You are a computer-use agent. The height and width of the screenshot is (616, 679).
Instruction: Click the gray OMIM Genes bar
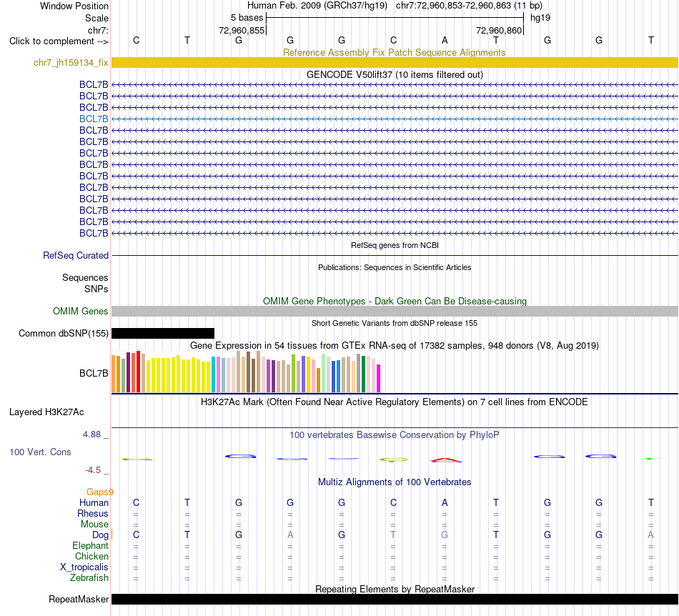[x=395, y=312]
